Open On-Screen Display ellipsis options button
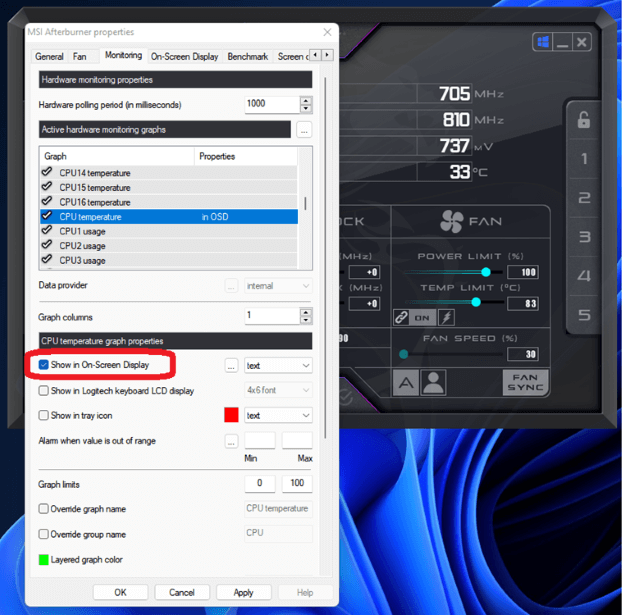The image size is (622, 615). pyautogui.click(x=231, y=365)
